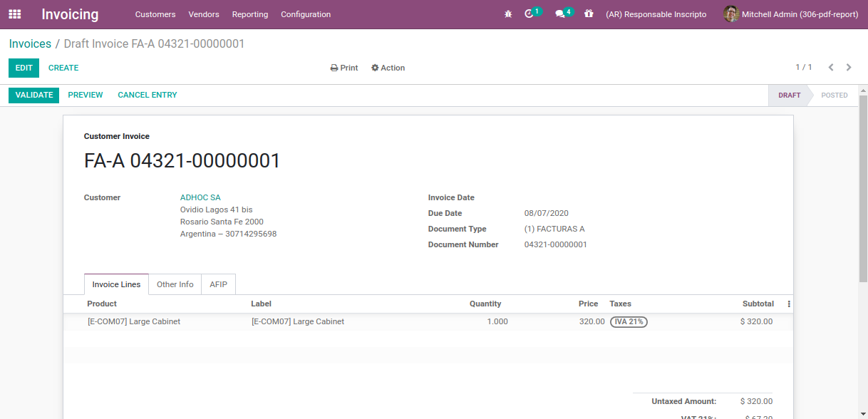The height and width of the screenshot is (419, 868).
Task: Open column options kebab icon in table
Action: click(789, 304)
